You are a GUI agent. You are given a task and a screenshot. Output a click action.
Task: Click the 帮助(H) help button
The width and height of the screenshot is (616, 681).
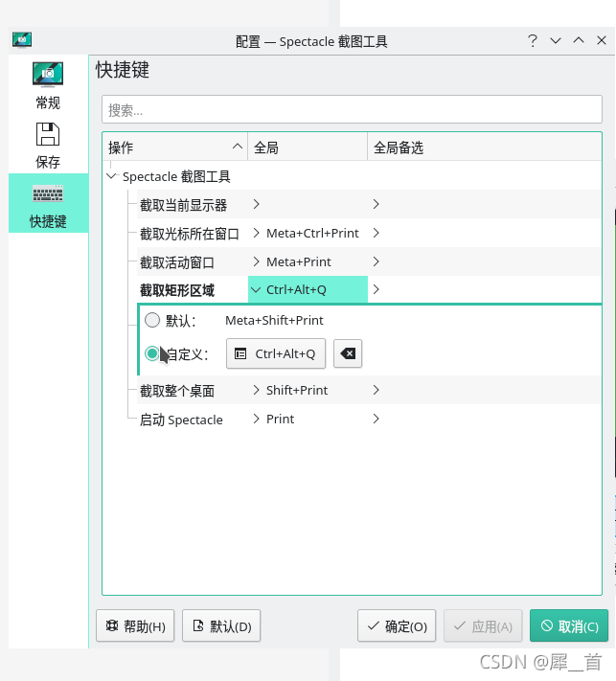tap(135, 625)
